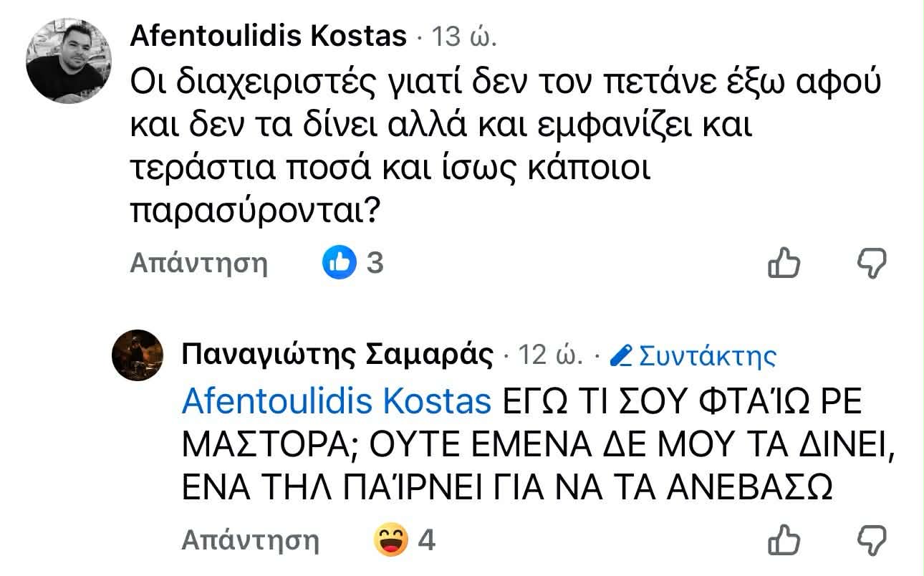Open the Afentoulidis Kostas commenter name
Viewport: 924px width, 576px height.
point(269,35)
